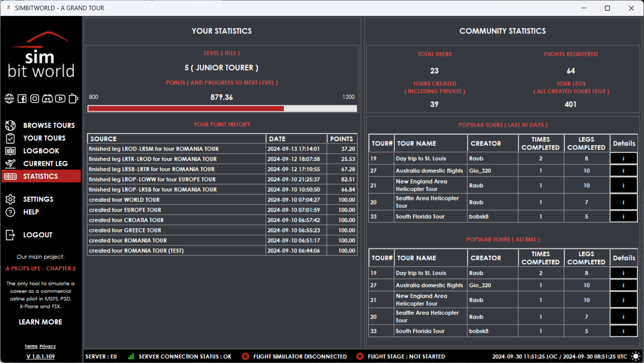This screenshot has width=644, height=363.
Task: Select Current Leg in the sidebar
Action: (x=45, y=163)
